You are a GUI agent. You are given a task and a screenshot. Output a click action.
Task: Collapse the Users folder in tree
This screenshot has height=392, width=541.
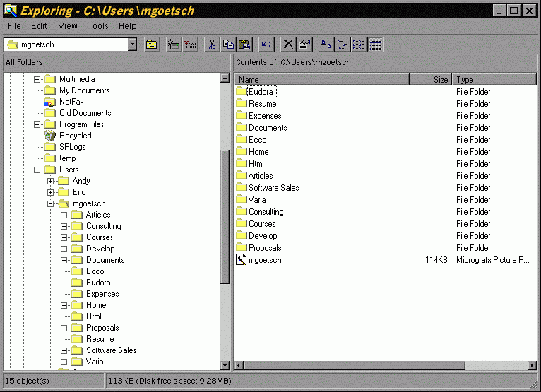tap(37, 170)
